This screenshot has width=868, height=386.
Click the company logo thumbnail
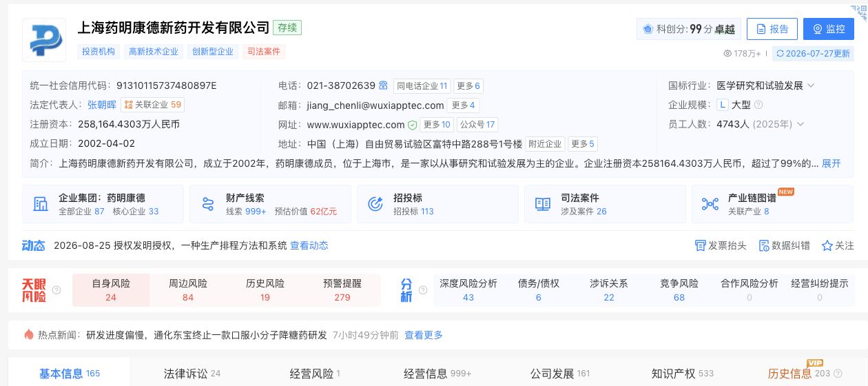pyautogui.click(x=44, y=40)
